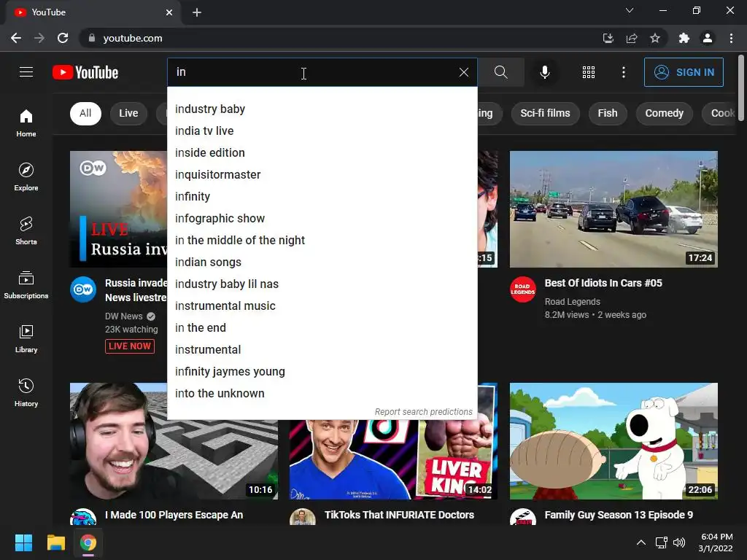Open File Explorer from taskbar
Image resolution: width=747 pixels, height=560 pixels.
click(x=55, y=542)
